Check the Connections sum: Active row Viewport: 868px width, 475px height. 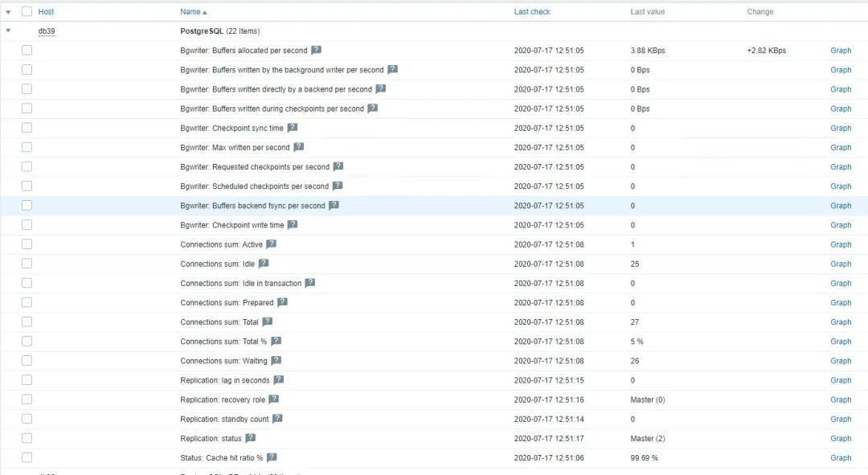point(27,244)
